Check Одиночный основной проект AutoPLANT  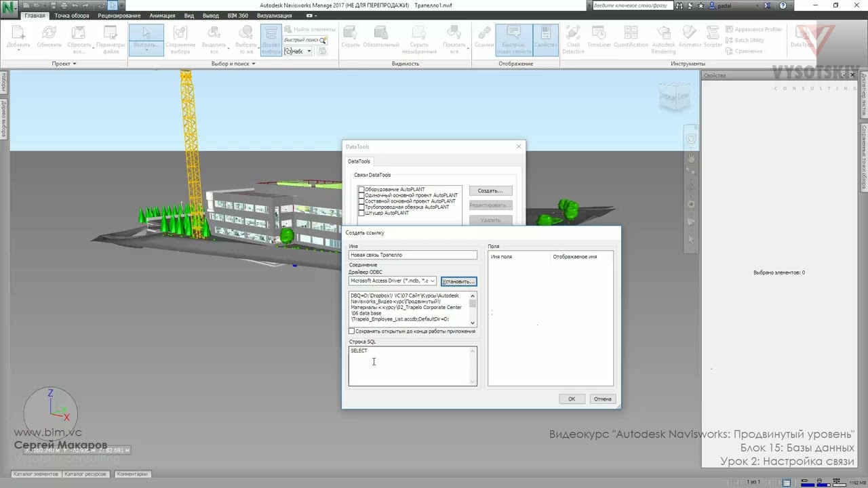pyautogui.click(x=361, y=195)
